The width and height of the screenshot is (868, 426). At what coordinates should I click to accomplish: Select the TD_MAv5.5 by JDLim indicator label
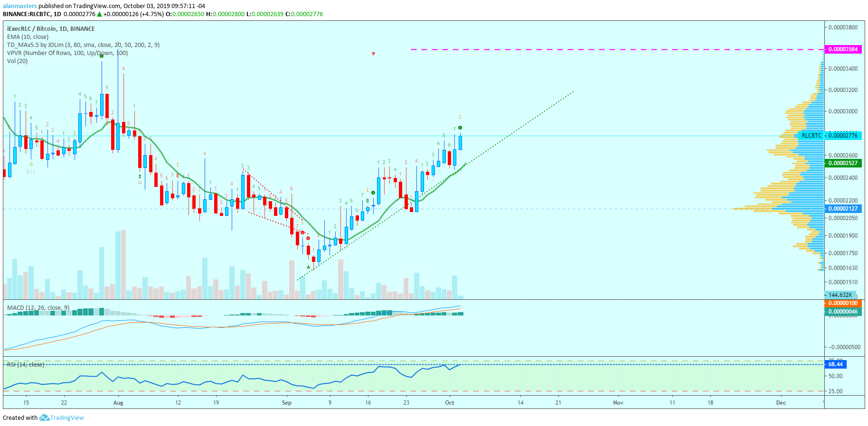point(83,45)
